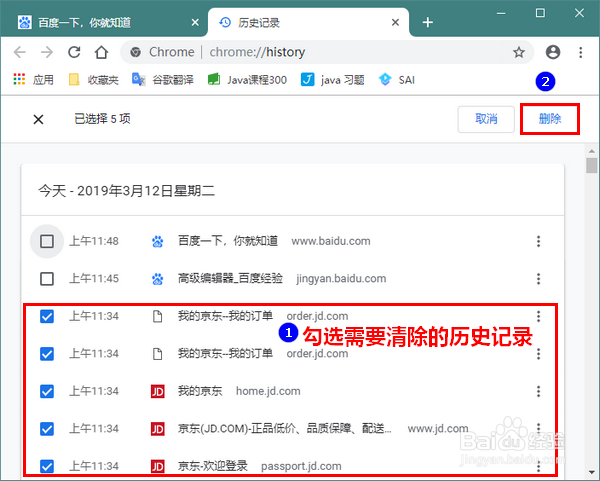
Task: Open the java 习题 bookmark
Action: (x=333, y=80)
